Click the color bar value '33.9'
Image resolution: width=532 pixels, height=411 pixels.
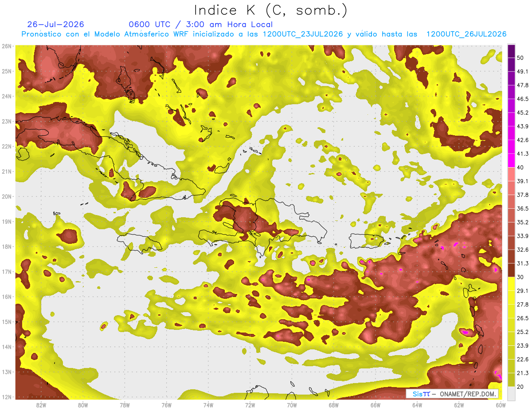pos(523,236)
